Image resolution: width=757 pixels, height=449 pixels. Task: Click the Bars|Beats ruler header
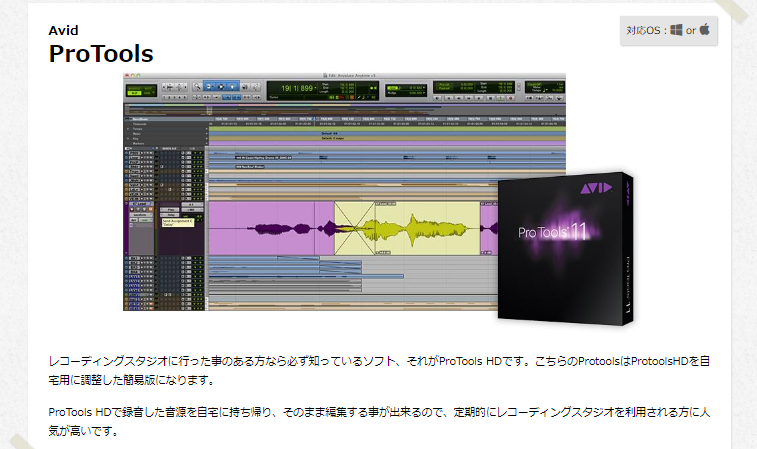coord(140,119)
